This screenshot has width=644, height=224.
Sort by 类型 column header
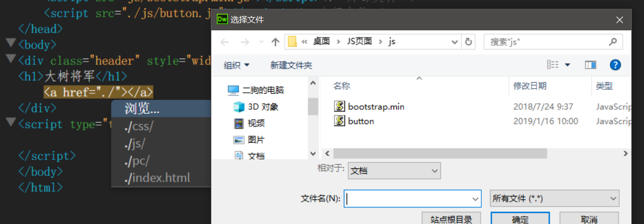(x=604, y=86)
